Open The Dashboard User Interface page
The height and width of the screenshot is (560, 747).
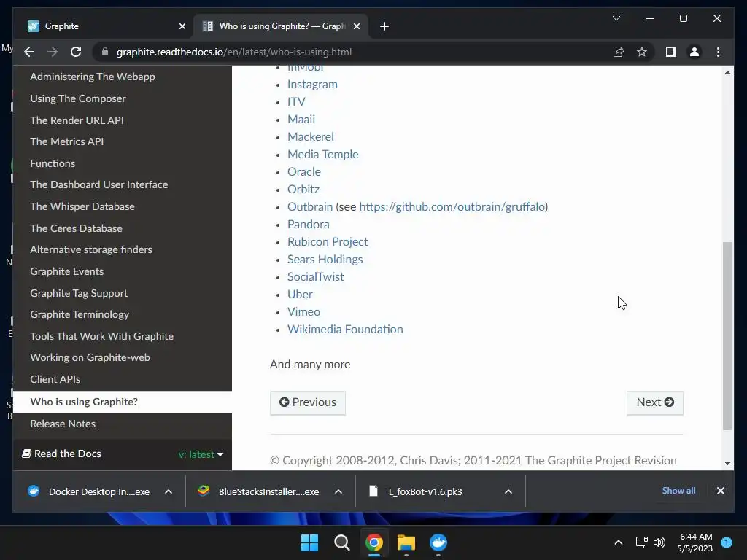(x=98, y=184)
